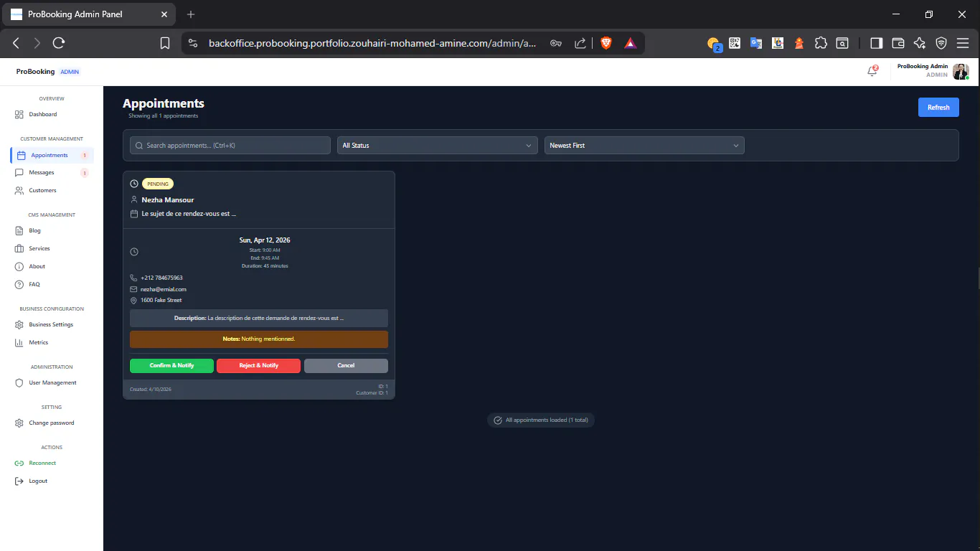Click the ProBooking Admin profile avatar
The image size is (980, 551).
(x=961, y=71)
